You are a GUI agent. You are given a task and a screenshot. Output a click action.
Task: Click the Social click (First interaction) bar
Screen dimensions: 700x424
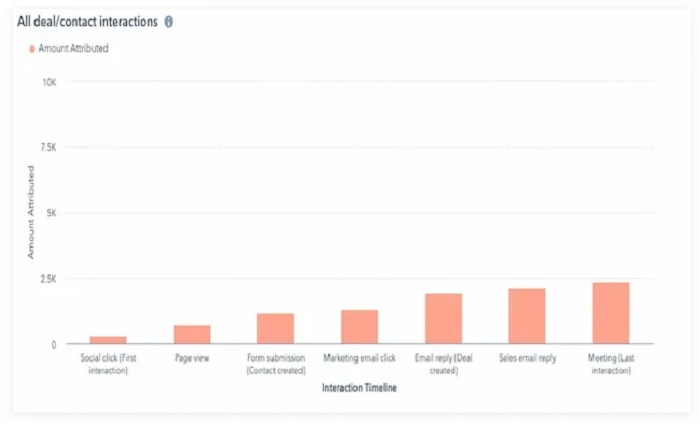coord(108,340)
